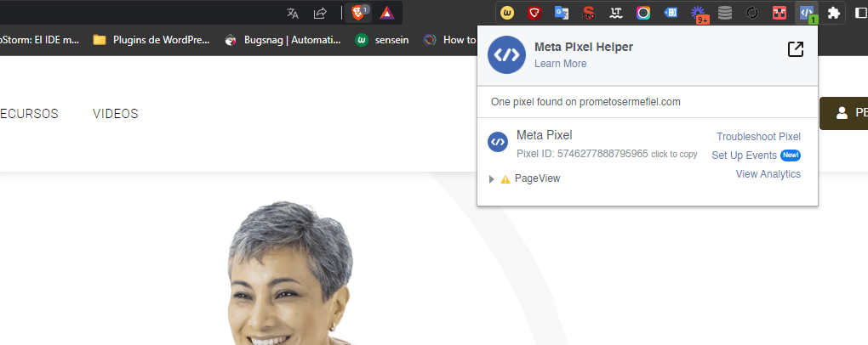The image size is (868, 345).
Task: Open Meta Pixel Helper popup in new window
Action: (796, 49)
